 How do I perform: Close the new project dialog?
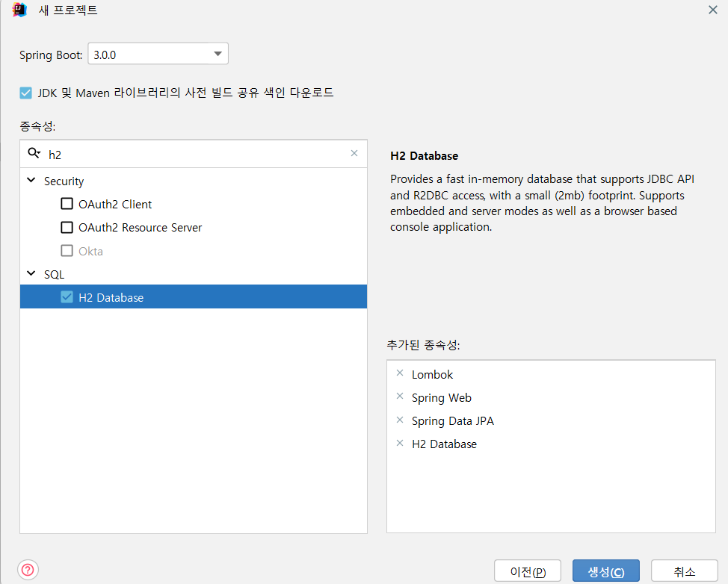(713, 10)
